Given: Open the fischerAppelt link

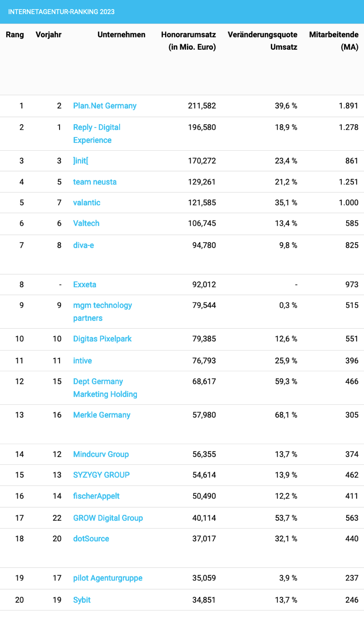Looking at the screenshot, I should click(x=96, y=496).
